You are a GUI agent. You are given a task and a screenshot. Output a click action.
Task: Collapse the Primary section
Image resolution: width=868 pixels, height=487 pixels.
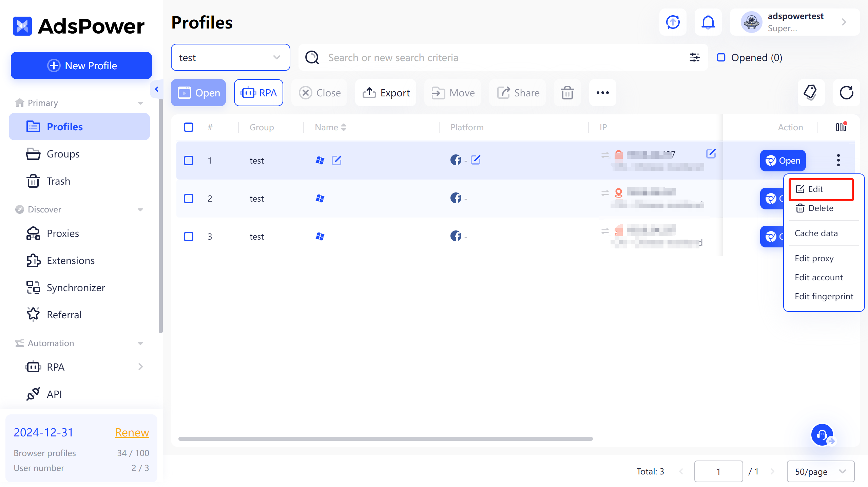point(140,103)
